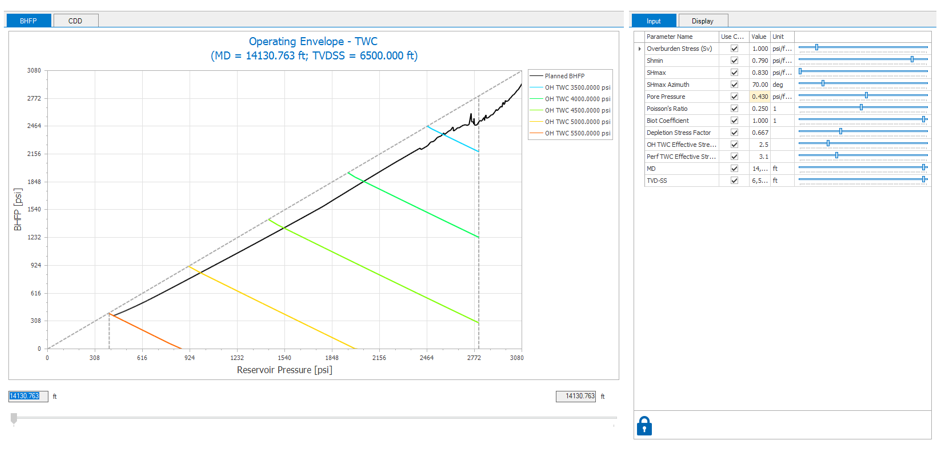
Task: Click the blue padlock lock icon
Action: (644, 426)
